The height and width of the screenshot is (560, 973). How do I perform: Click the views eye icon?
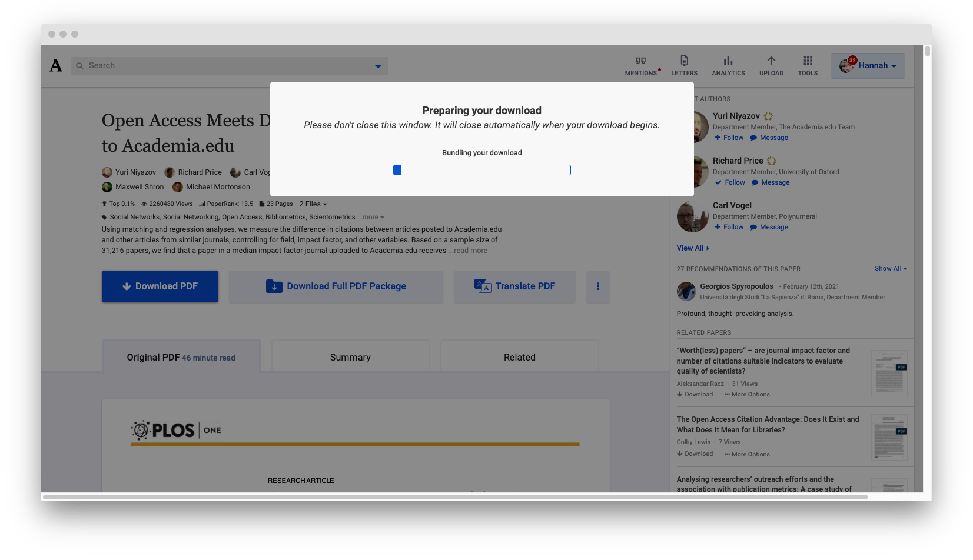(x=144, y=204)
